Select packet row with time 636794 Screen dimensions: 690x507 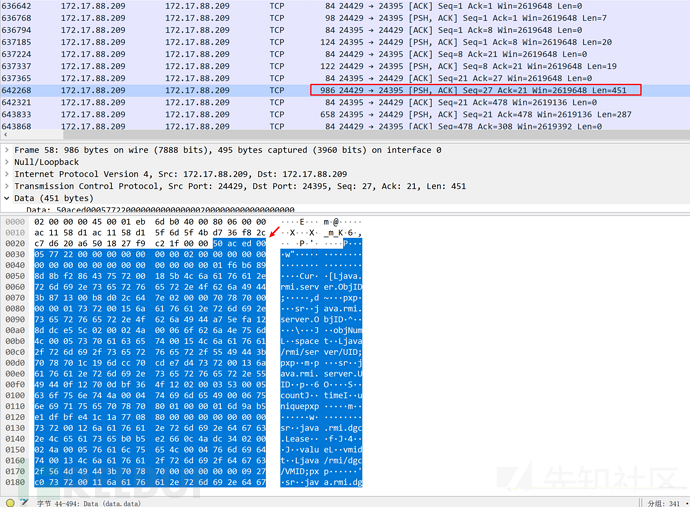(345, 30)
